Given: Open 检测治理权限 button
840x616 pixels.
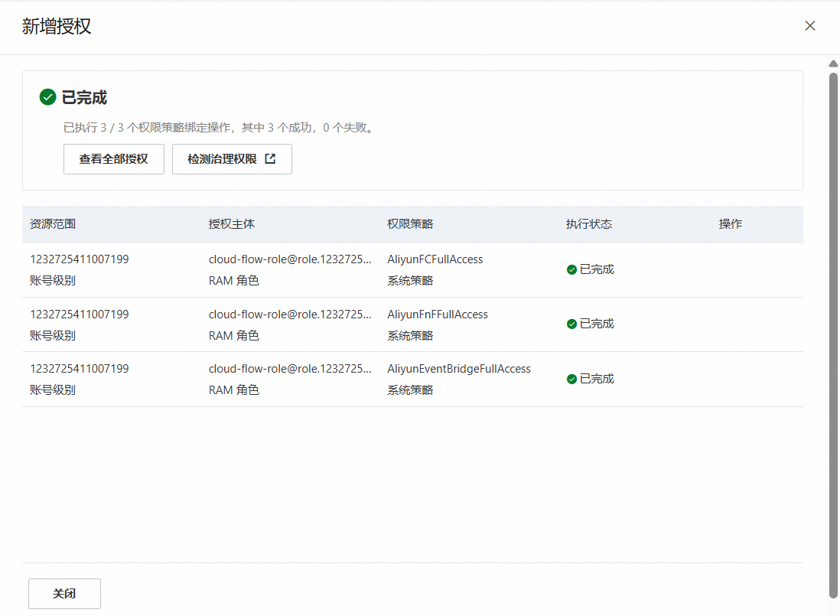Looking at the screenshot, I should click(232, 159).
